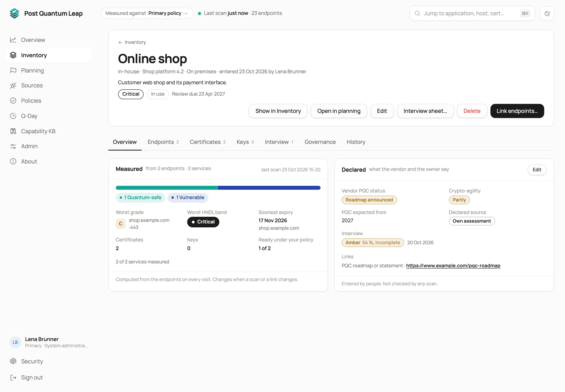Toggle dark mode with moon icon
Screen dimensions: 565x392
[547, 13]
